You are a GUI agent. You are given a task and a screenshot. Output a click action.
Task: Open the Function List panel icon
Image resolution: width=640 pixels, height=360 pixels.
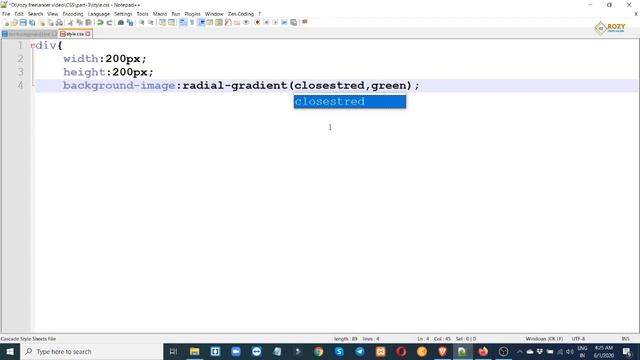click(228, 22)
